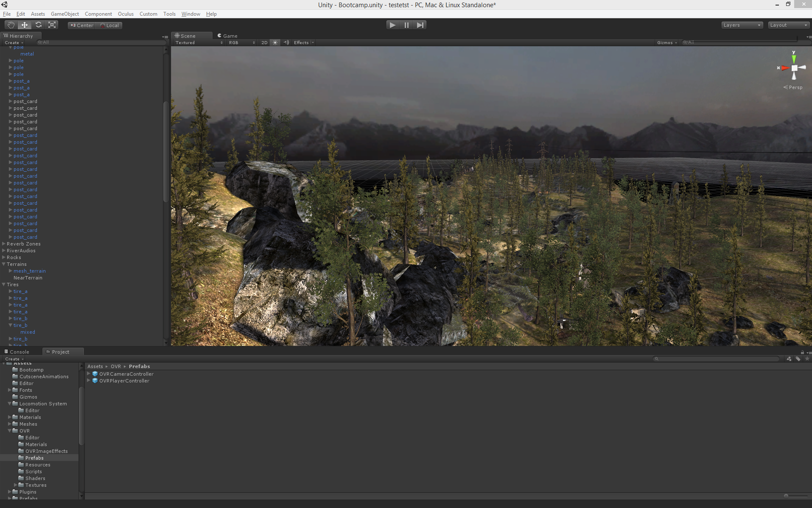The width and height of the screenshot is (812, 508).
Task: Select the Move (translate) tool
Action: (25, 25)
